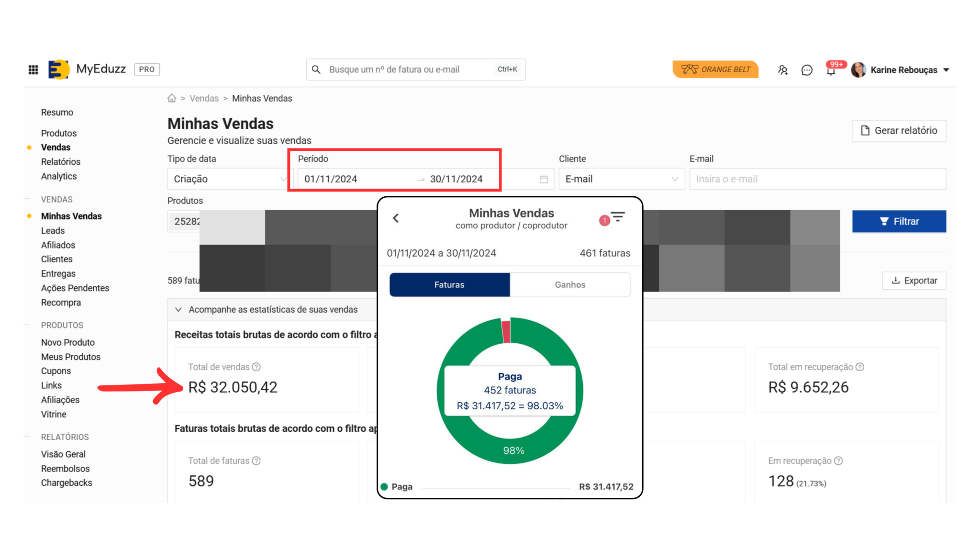Switch to the Ganhos tab
980x551 pixels.
[570, 285]
